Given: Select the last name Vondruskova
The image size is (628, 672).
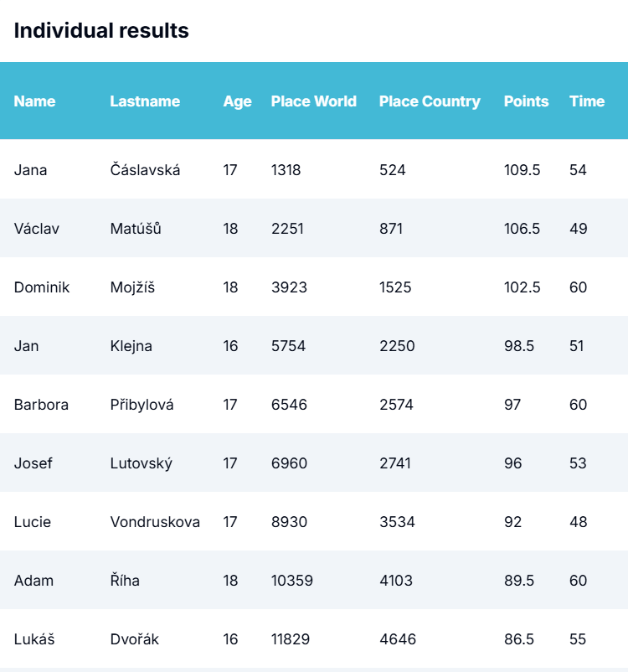Looking at the screenshot, I should click(x=155, y=522).
